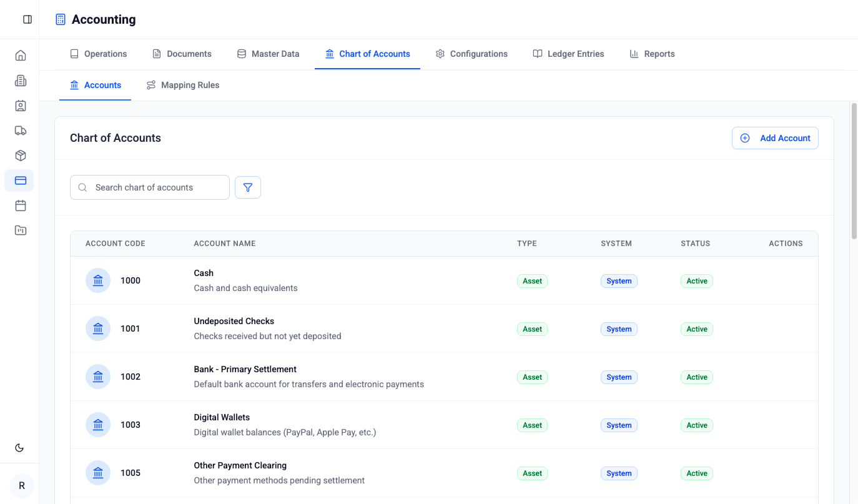
Task: Open the Home icon in sidebar
Action: (x=20, y=56)
